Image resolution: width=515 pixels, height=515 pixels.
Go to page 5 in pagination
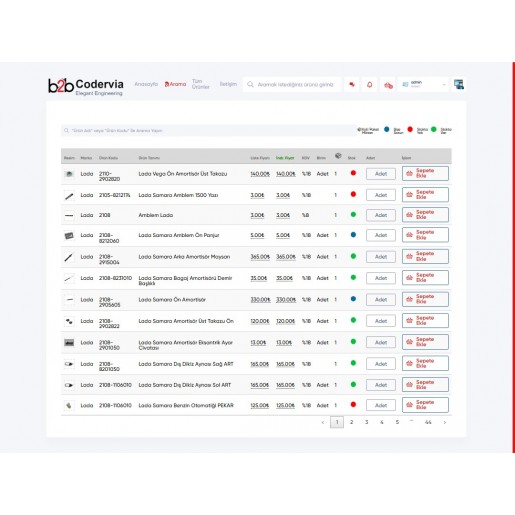397,422
